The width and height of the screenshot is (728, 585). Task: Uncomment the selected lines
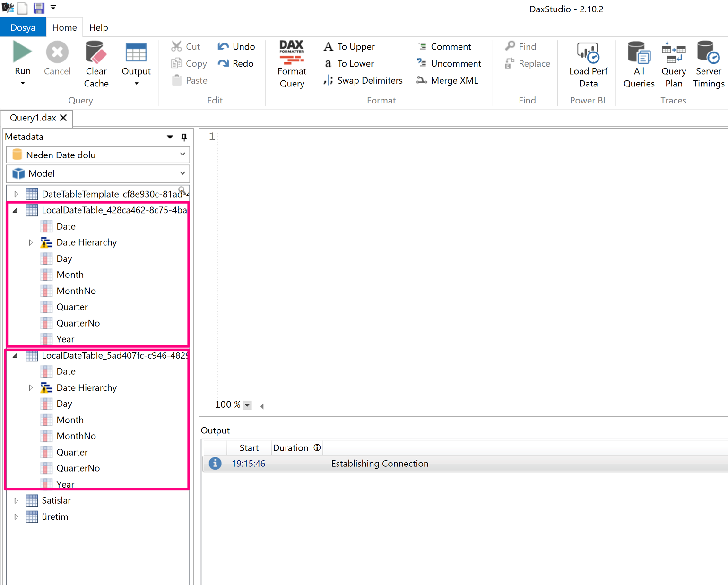pos(449,63)
